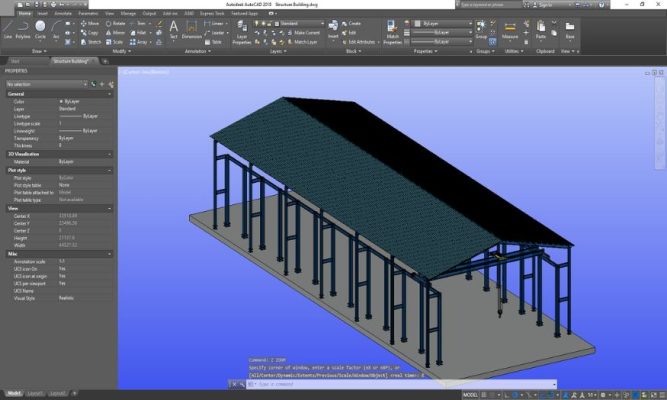Collapse the General section in Properties
The height and width of the screenshot is (400, 667).
click(111, 93)
